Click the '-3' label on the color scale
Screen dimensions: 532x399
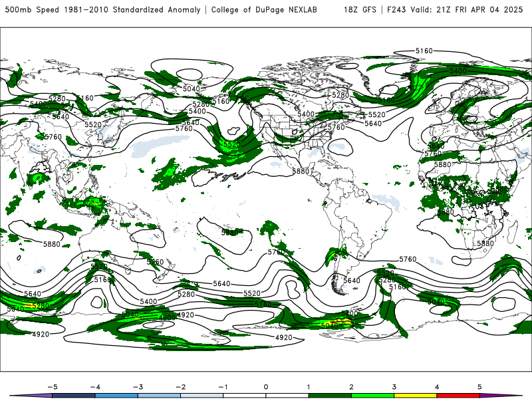(x=138, y=387)
